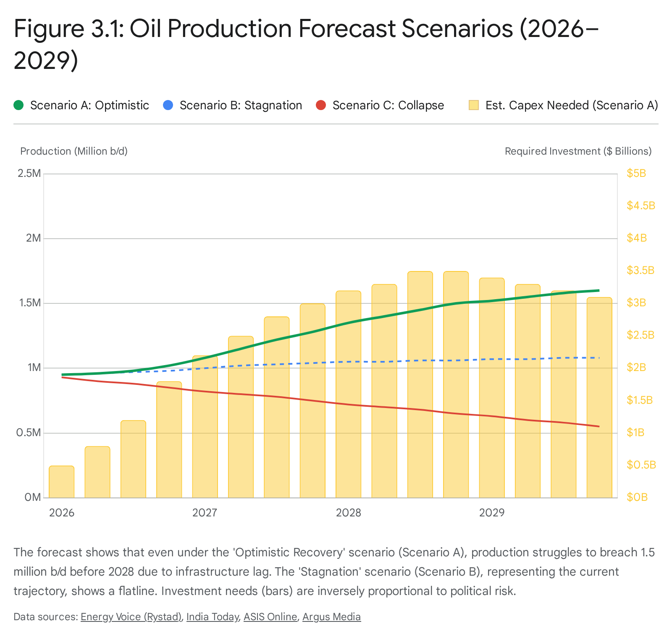This screenshot has height=637, width=672.
Task: Click the blue dashed line's right endpoint
Action: click(x=599, y=358)
